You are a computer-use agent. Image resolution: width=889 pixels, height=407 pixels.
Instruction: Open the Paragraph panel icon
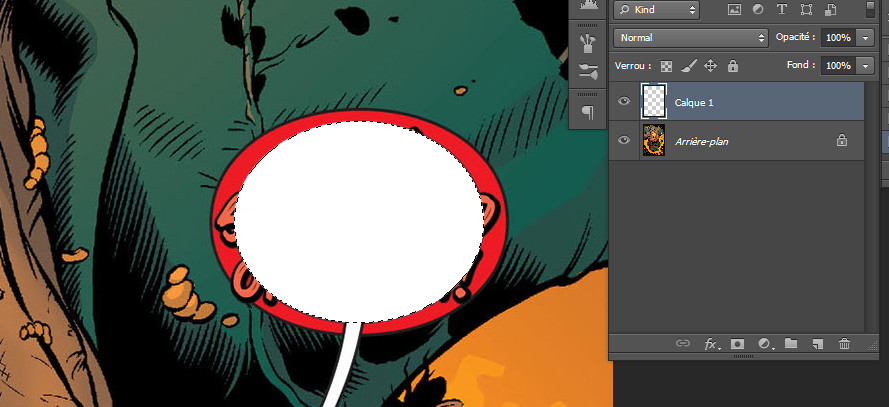click(589, 113)
